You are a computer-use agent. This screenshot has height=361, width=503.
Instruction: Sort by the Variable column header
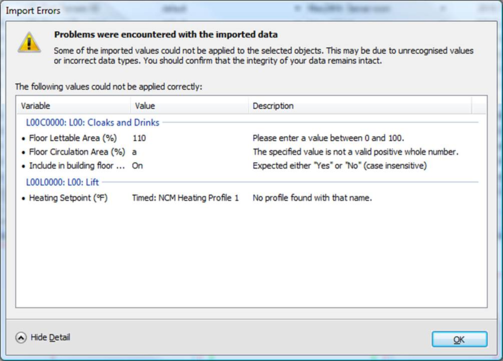click(x=73, y=106)
